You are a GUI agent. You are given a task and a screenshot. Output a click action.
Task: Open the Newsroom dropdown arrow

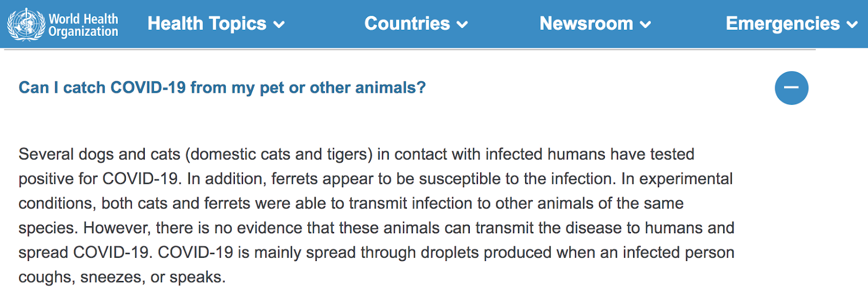[x=646, y=24]
